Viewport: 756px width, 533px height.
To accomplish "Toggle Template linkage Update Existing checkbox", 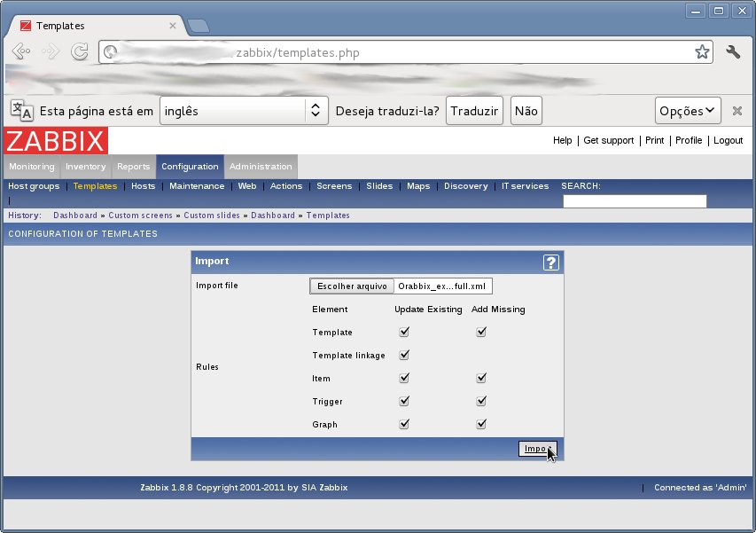I will [404, 355].
